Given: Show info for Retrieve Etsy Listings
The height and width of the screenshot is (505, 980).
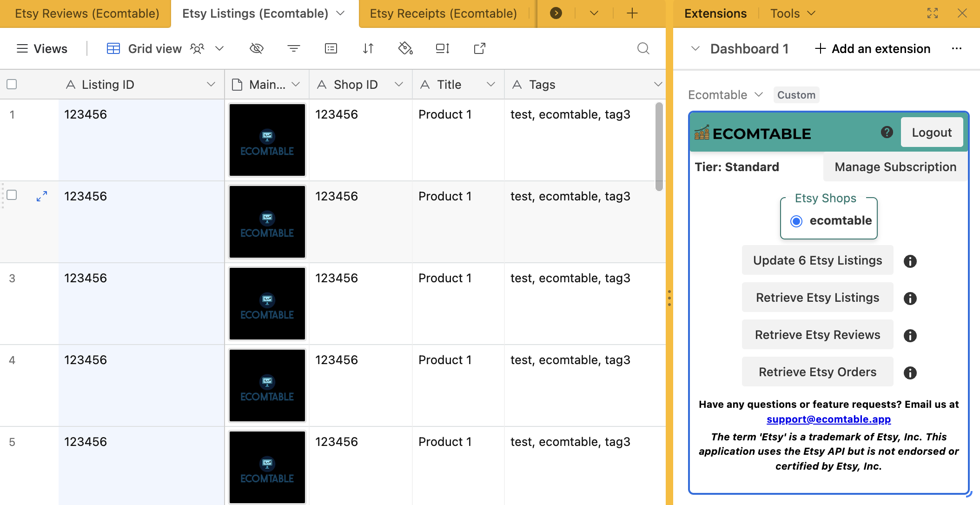Looking at the screenshot, I should [x=910, y=299].
